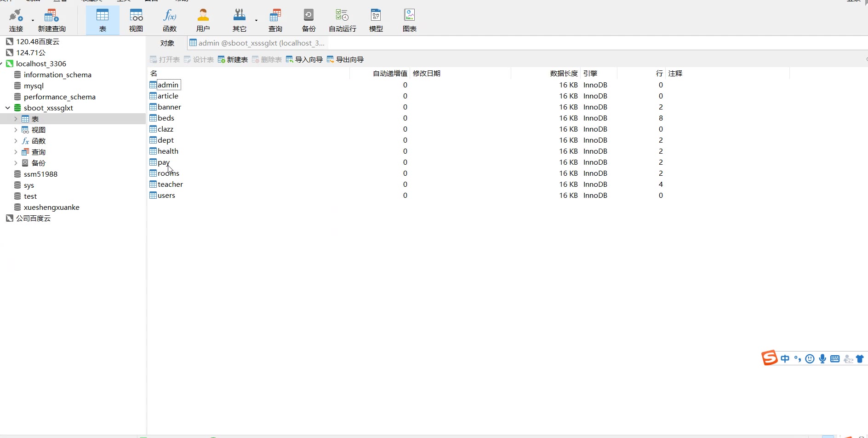Sort by the 引擎 engine column header

click(x=599, y=73)
